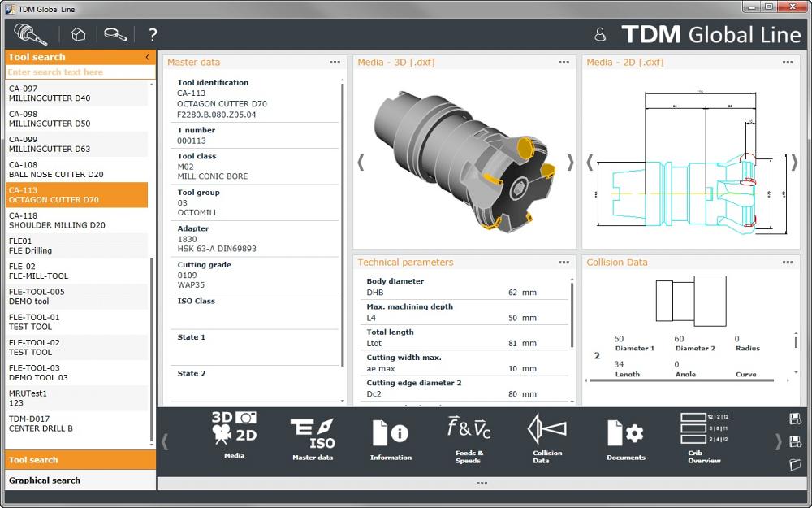Image resolution: width=812 pixels, height=508 pixels.
Task: Select tool TDM-D017 CENTER DRILL B
Action: point(76,423)
